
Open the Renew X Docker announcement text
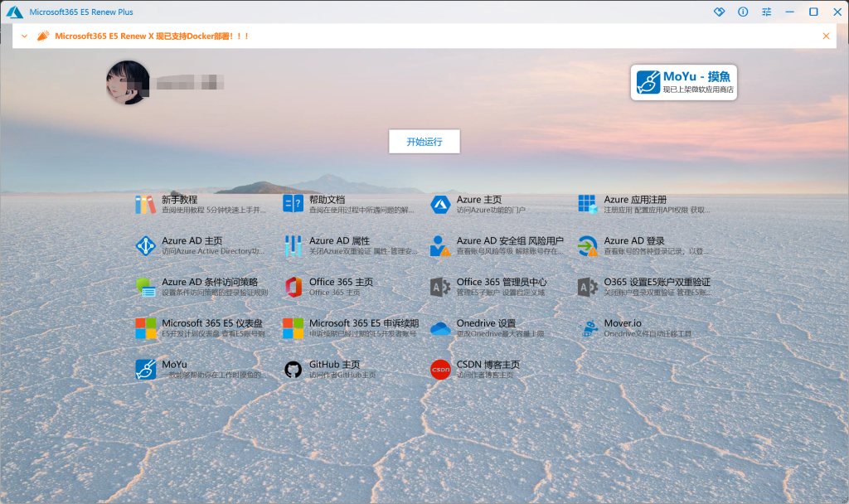(x=152, y=36)
